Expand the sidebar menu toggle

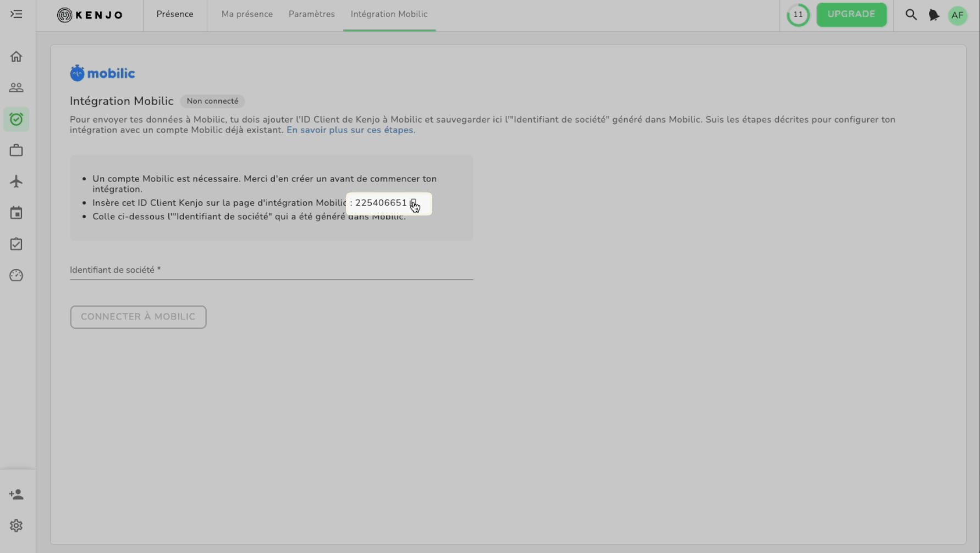point(16,14)
